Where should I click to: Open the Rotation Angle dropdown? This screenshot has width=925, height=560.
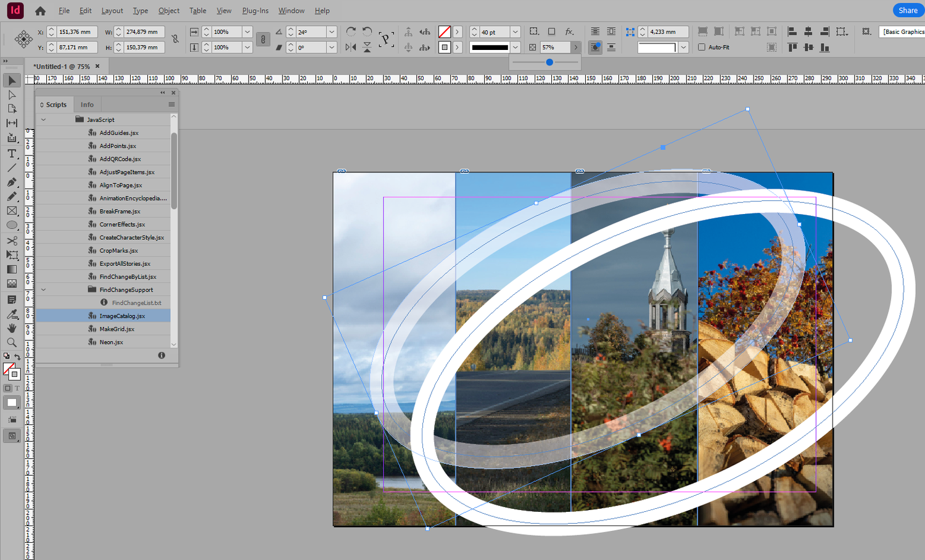click(x=332, y=31)
